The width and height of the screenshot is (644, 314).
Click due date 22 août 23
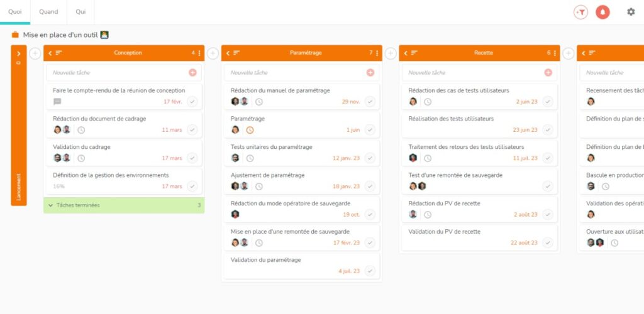point(524,242)
